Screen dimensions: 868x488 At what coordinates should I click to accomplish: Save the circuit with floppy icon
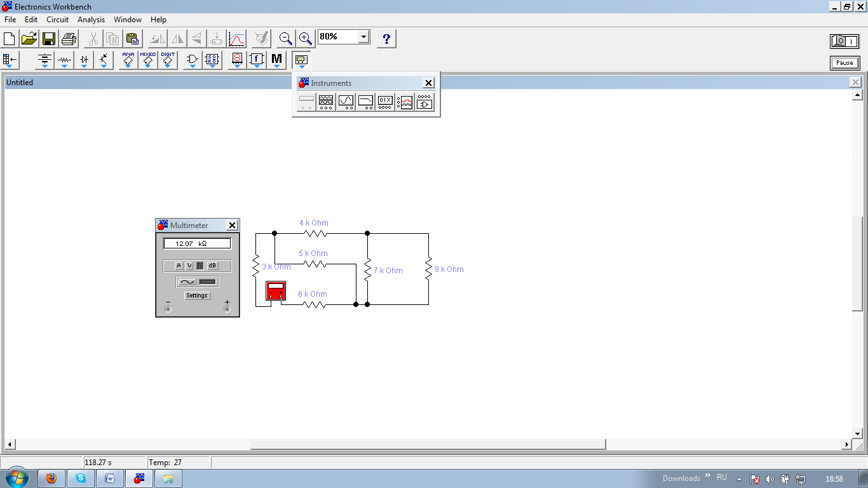coord(49,39)
